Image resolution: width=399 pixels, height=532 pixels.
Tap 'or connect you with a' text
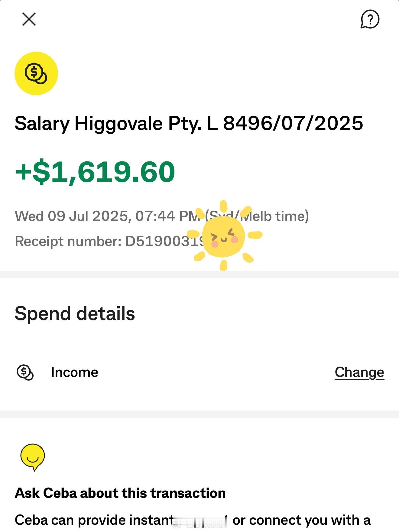coord(301,520)
